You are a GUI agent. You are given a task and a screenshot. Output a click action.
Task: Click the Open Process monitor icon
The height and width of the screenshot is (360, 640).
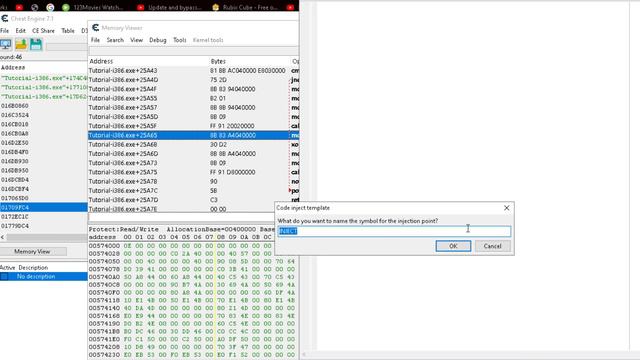6,44
